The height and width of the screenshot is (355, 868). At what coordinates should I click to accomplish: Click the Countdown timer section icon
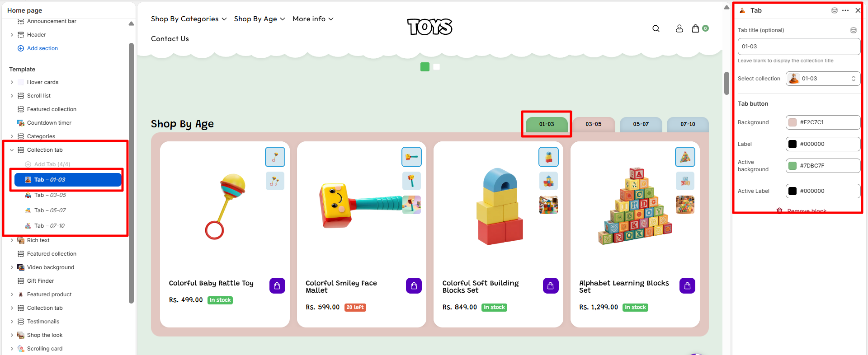21,123
